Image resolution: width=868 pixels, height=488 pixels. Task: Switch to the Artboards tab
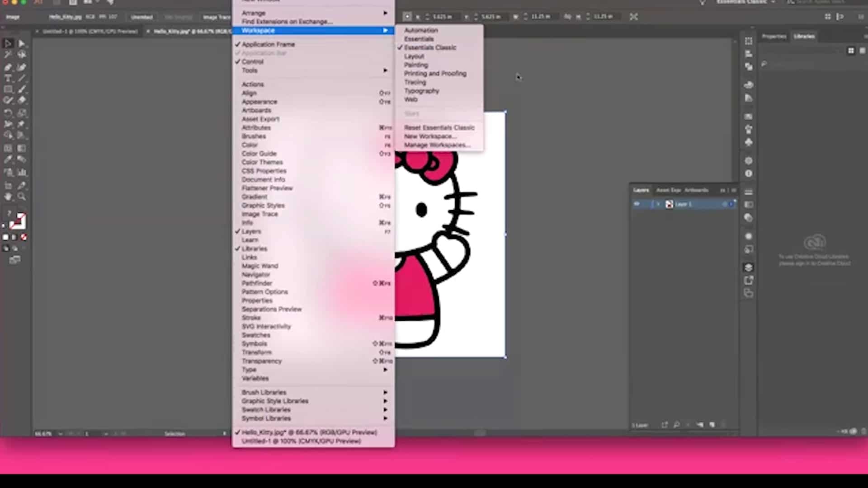pos(696,190)
